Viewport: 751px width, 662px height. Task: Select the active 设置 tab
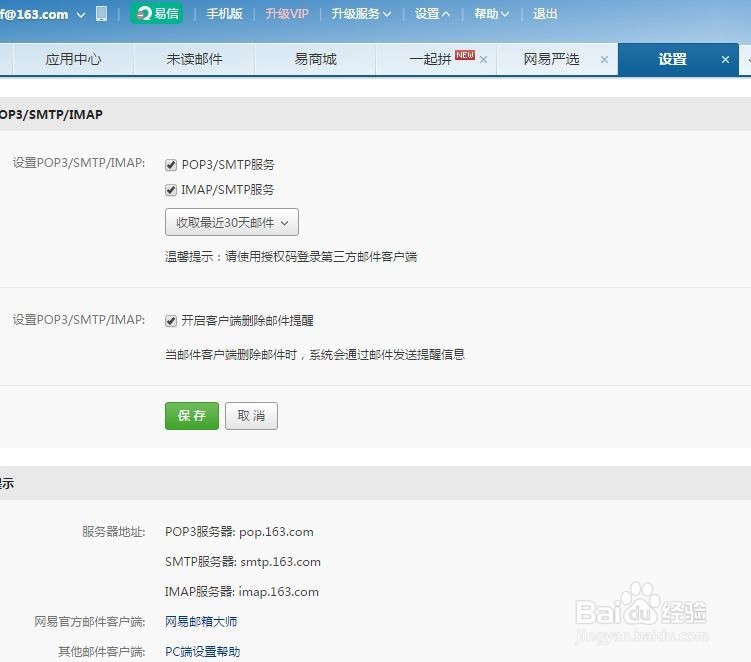(672, 59)
